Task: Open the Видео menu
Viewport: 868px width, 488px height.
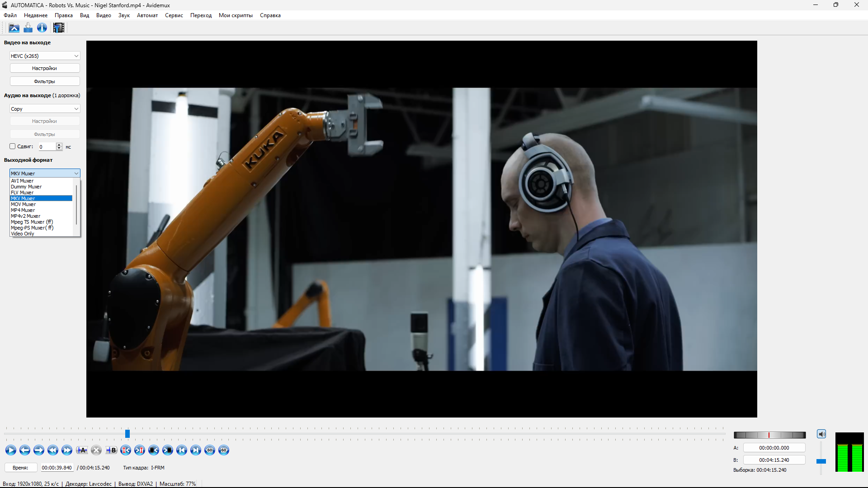Action: pos(104,15)
